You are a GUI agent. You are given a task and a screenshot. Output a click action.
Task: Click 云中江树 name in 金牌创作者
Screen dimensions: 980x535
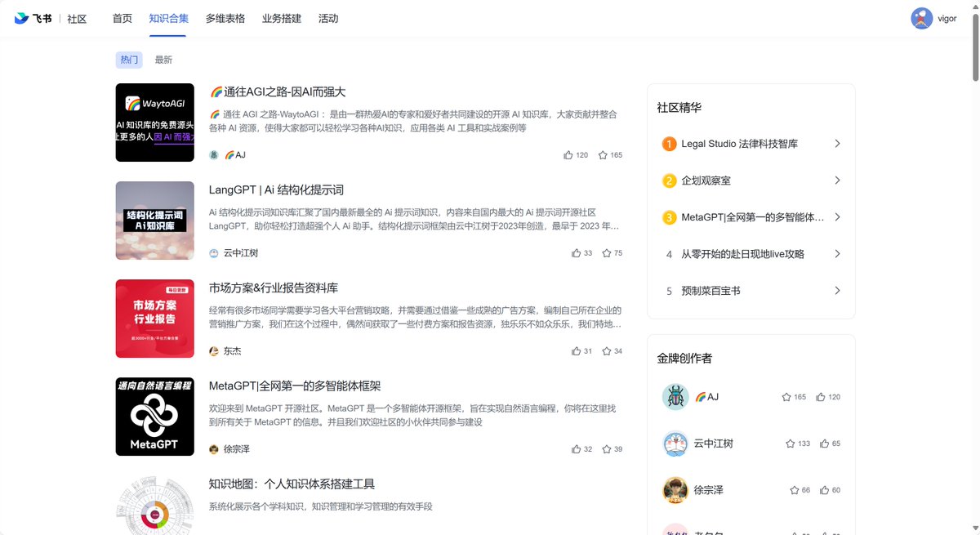click(x=714, y=444)
